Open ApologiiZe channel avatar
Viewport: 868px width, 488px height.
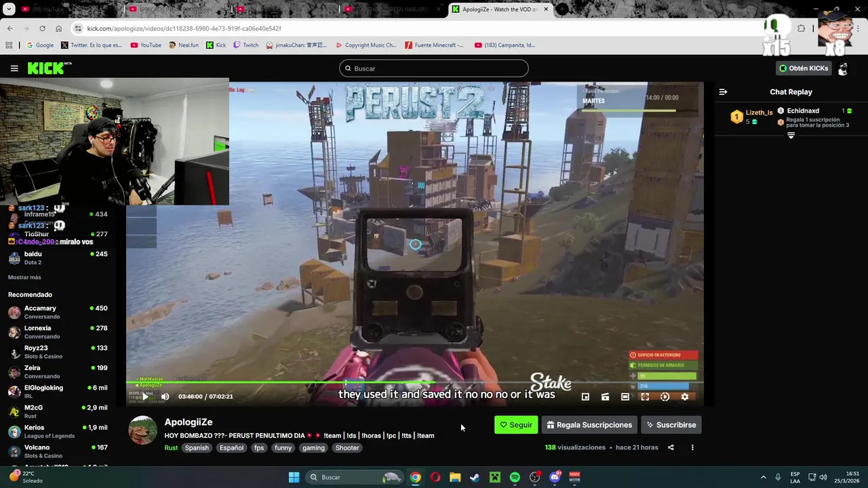(143, 430)
